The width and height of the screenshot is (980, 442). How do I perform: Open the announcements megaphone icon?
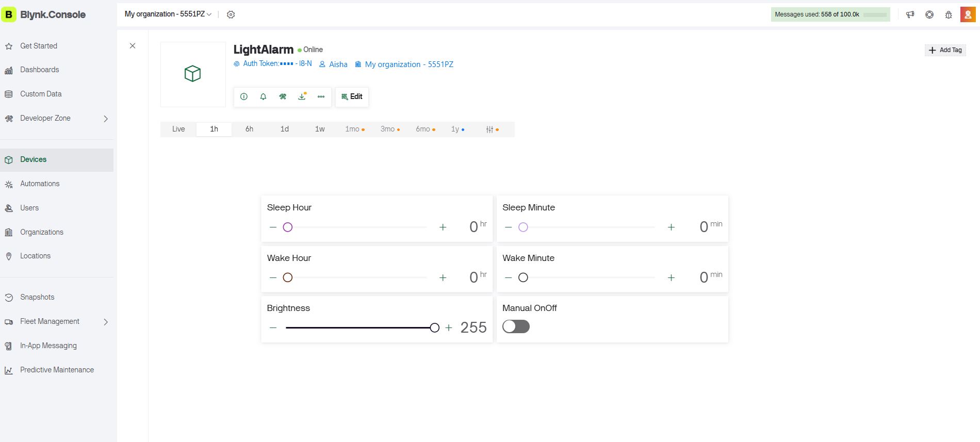pyautogui.click(x=910, y=14)
